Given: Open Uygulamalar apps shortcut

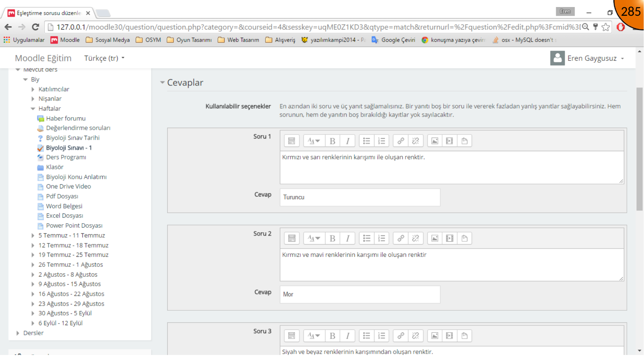Looking at the screenshot, I should pyautogui.click(x=24, y=40).
